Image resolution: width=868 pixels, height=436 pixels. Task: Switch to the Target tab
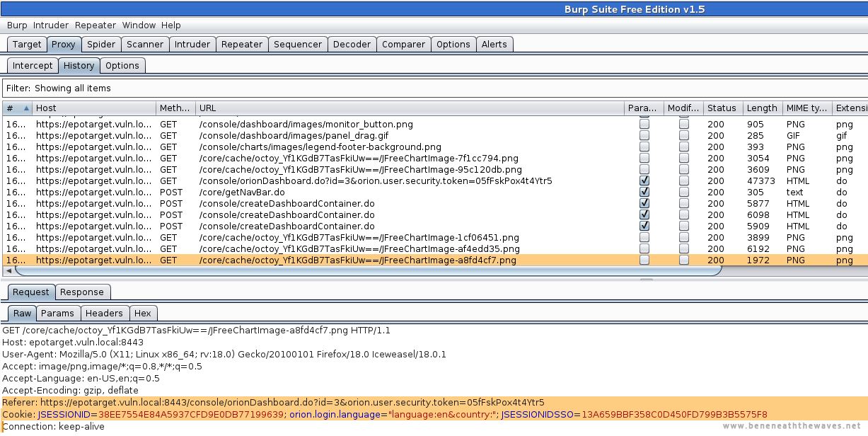27,44
